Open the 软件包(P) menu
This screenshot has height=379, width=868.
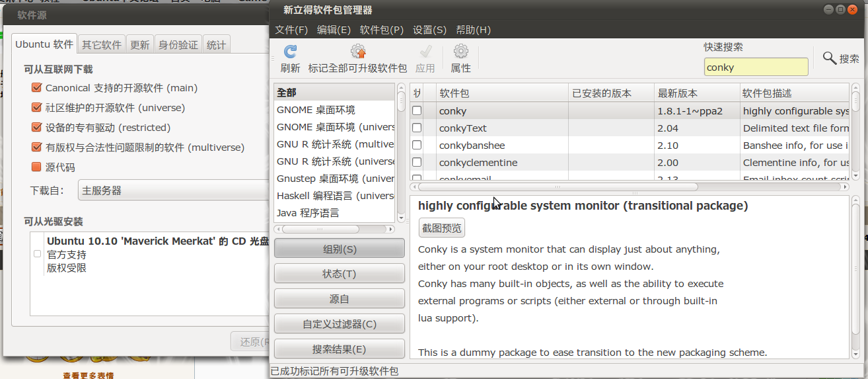[x=382, y=30]
